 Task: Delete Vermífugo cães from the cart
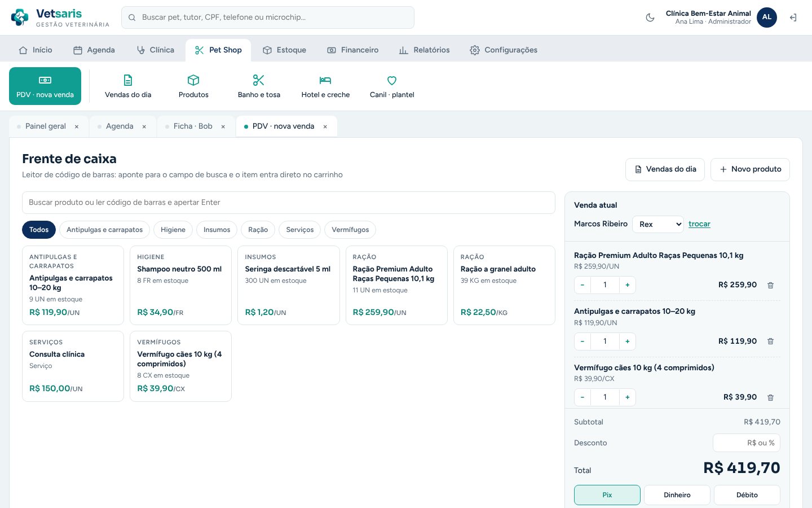click(771, 397)
